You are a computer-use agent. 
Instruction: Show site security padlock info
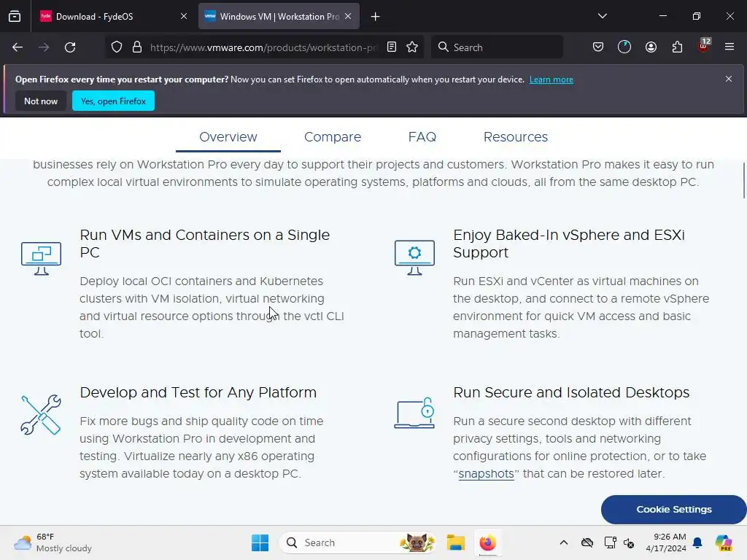[137, 47]
